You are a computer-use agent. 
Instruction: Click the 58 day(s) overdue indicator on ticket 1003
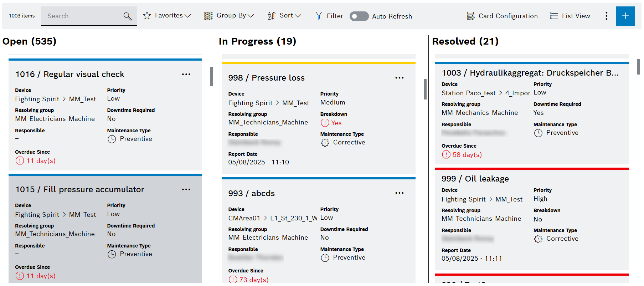(x=462, y=154)
